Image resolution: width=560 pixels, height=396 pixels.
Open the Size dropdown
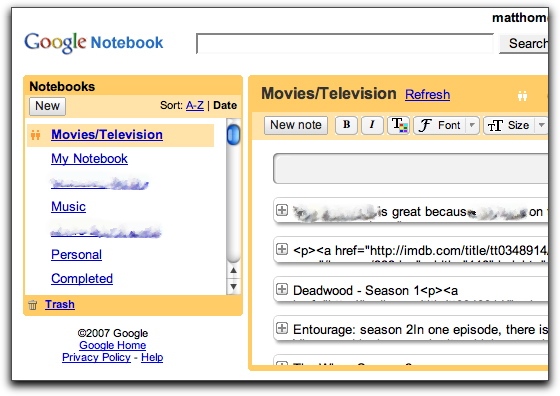(515, 125)
